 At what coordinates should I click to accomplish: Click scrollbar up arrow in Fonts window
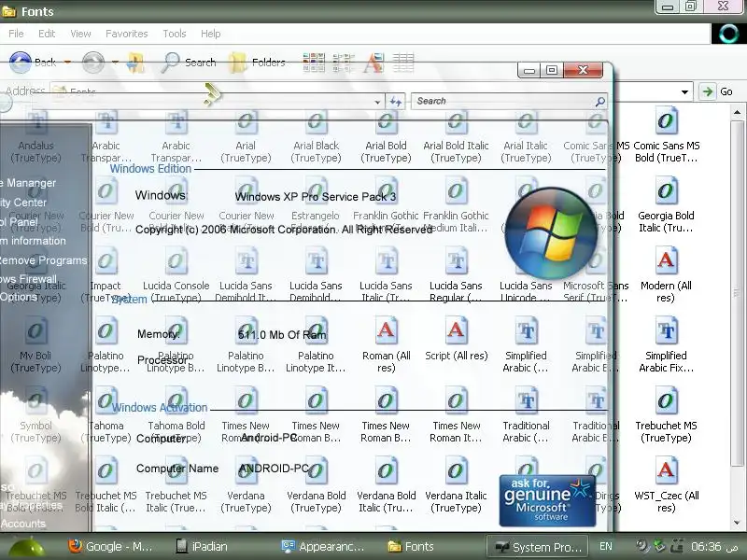tap(737, 113)
